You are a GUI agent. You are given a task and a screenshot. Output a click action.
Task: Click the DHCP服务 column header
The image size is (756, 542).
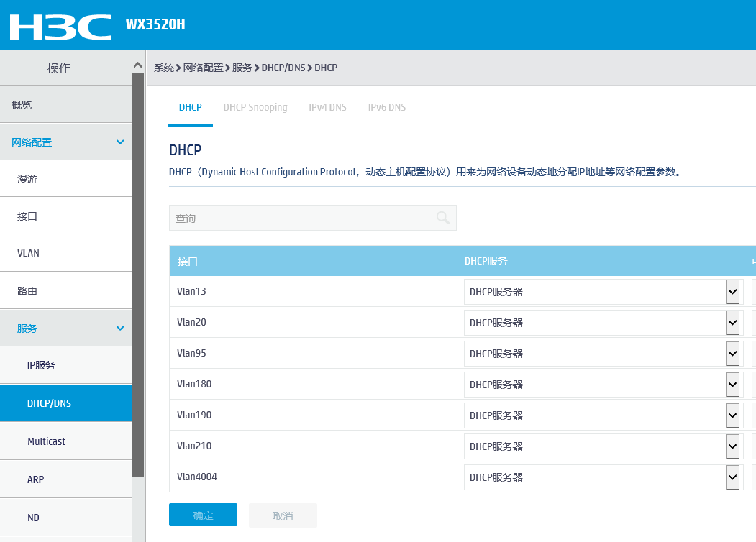coord(486,261)
